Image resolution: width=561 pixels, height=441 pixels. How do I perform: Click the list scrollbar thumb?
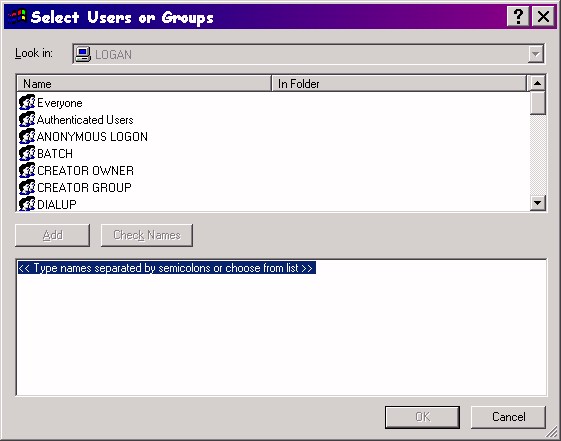click(537, 103)
